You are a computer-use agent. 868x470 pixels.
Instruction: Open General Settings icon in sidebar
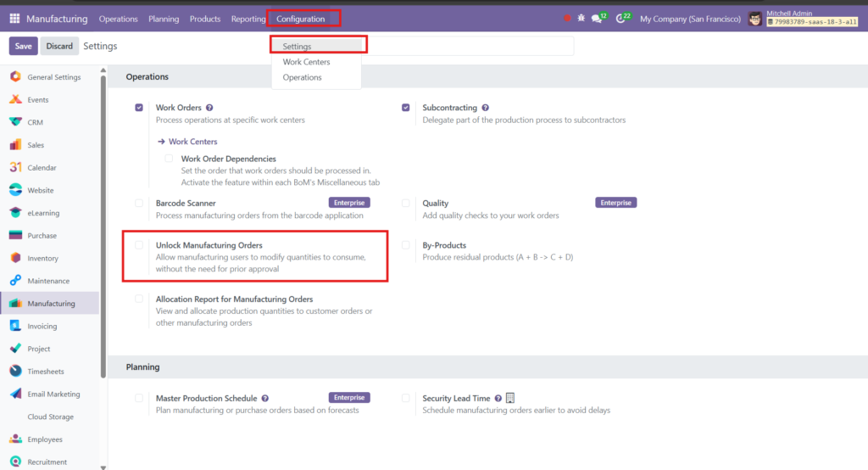point(15,76)
